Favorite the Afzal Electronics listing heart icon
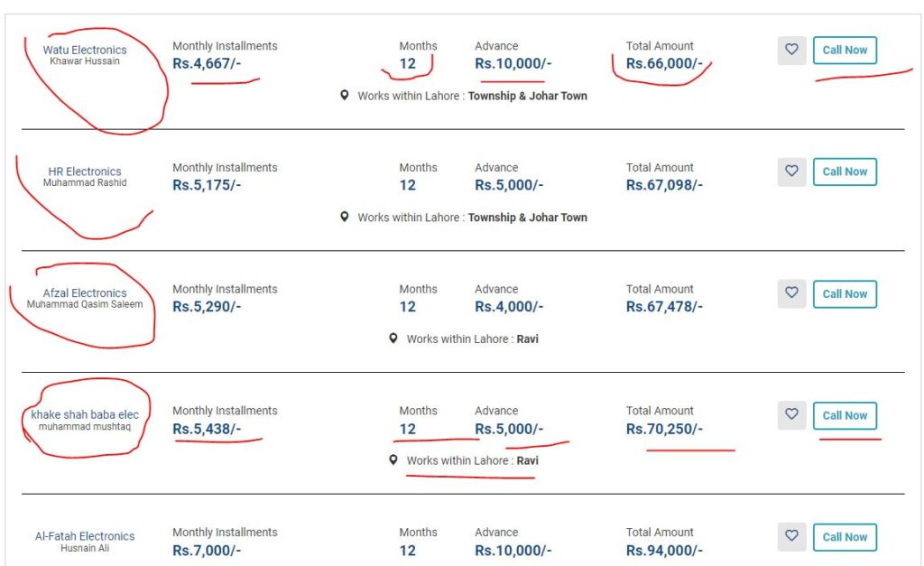The width and height of the screenshot is (924, 566). coord(791,293)
